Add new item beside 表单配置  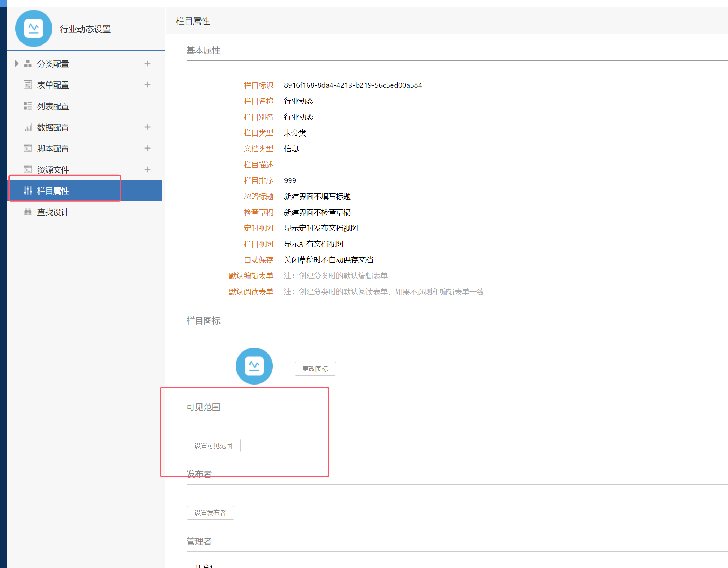tap(148, 85)
